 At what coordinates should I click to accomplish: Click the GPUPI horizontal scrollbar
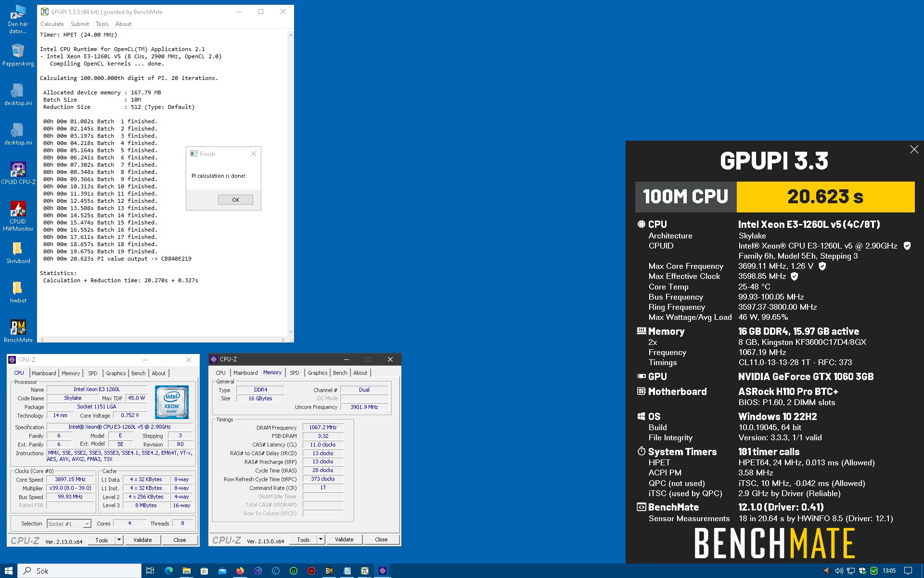162,340
